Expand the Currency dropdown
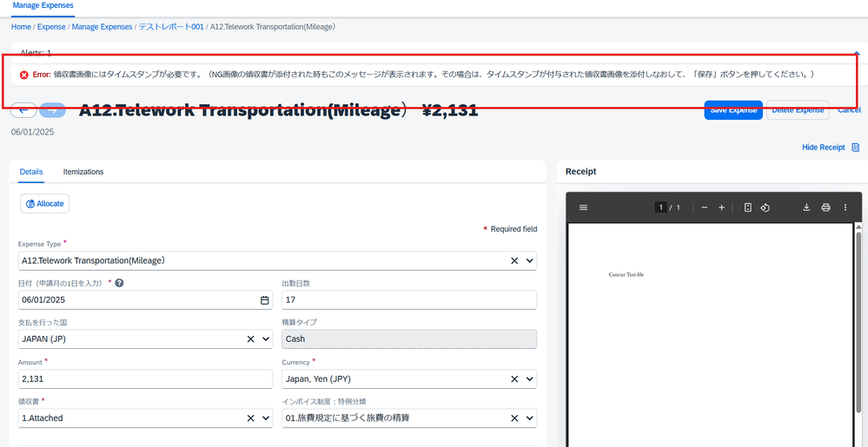 530,379
